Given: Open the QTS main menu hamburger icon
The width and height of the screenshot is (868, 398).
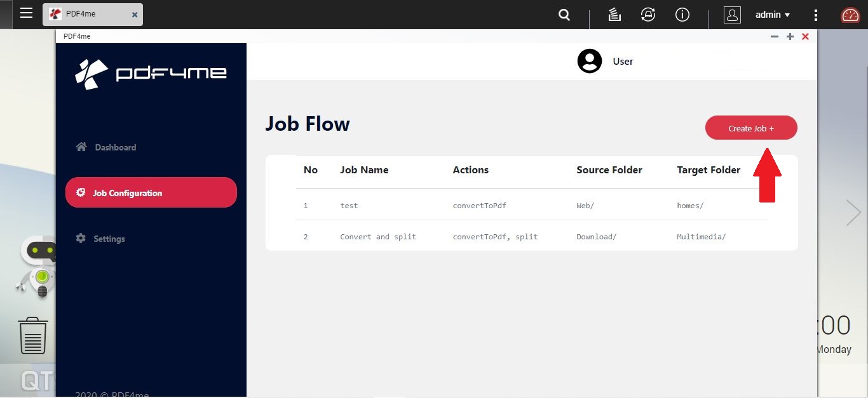Looking at the screenshot, I should coord(26,13).
